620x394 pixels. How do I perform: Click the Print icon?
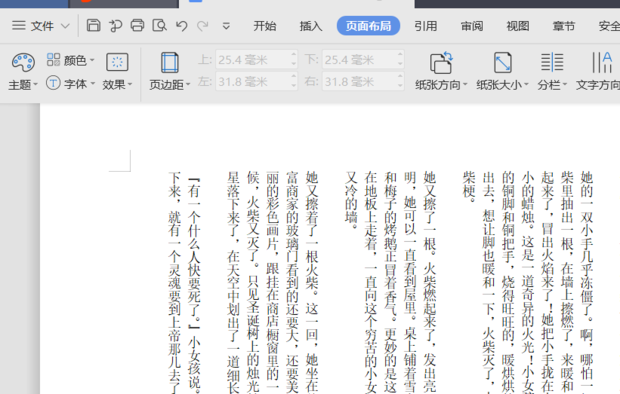click(137, 25)
